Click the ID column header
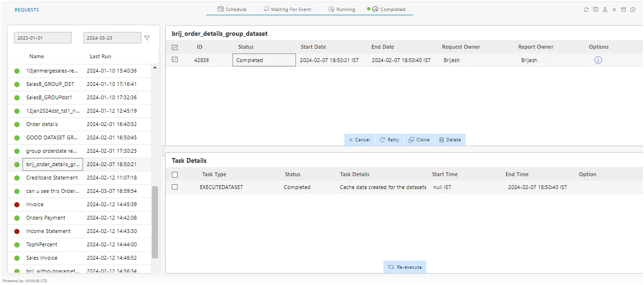The height and width of the screenshot is (285, 644). [200, 47]
